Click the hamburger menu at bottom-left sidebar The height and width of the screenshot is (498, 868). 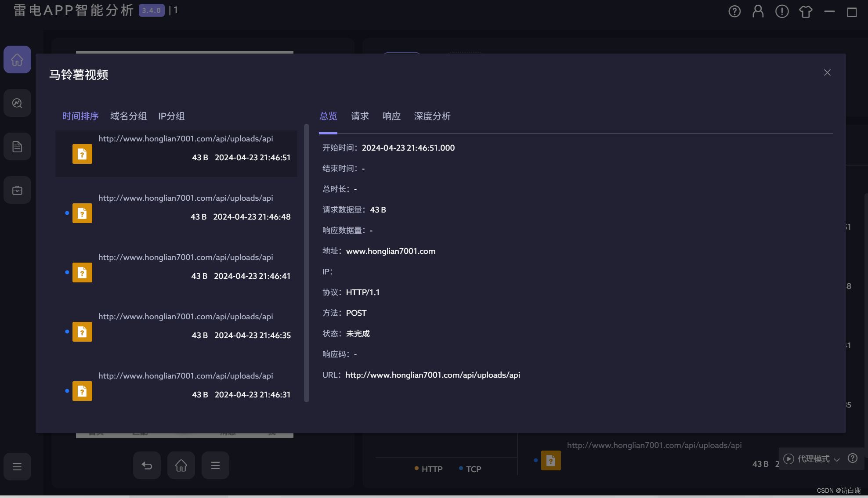coord(17,466)
